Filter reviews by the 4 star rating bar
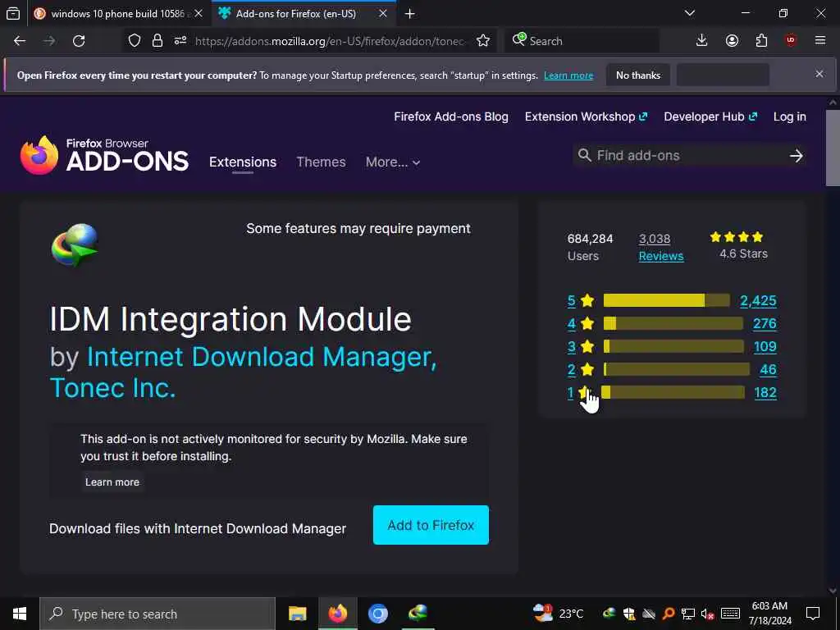The image size is (840, 630). 673,323
